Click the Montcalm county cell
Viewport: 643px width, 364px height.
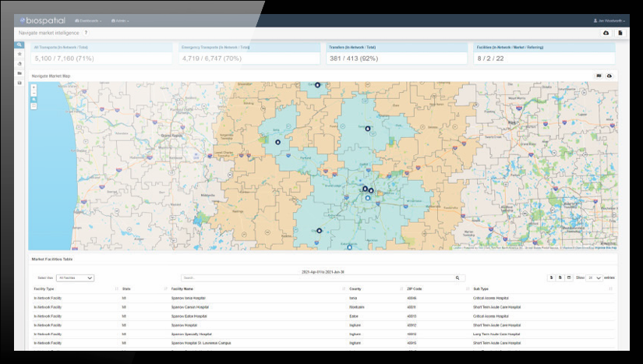point(357,307)
